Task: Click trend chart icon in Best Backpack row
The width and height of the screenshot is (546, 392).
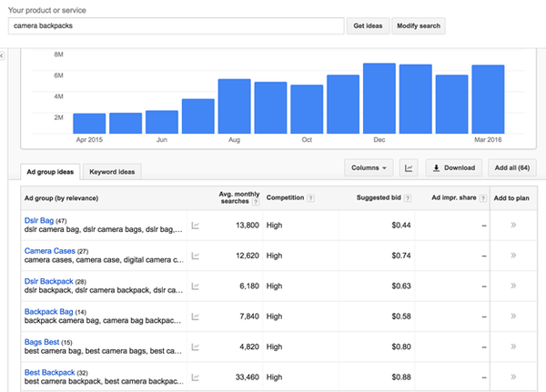Action: [x=195, y=377]
